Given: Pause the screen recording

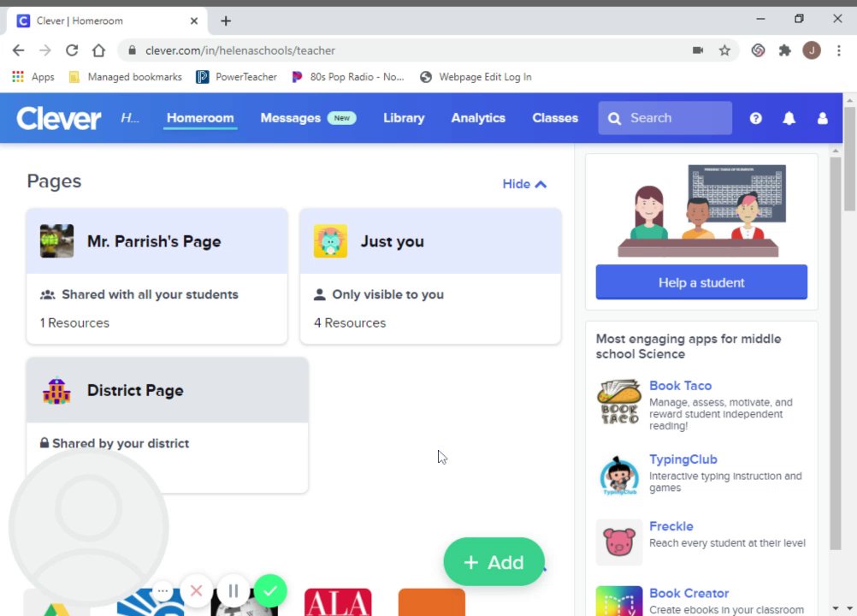Looking at the screenshot, I should tap(233, 591).
